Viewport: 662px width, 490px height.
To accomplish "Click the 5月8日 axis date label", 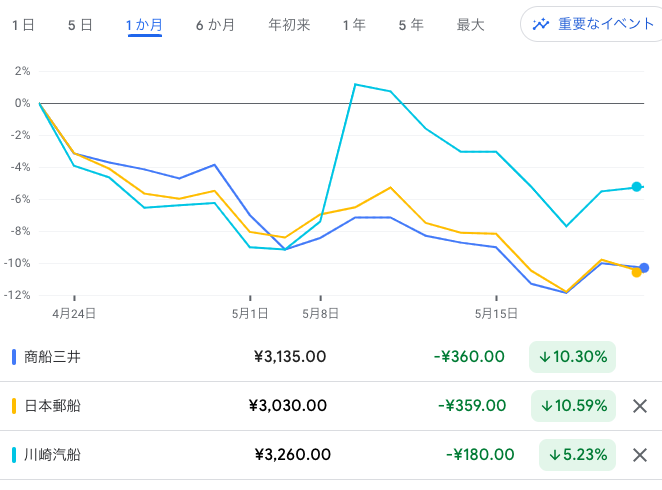I will pyautogui.click(x=320, y=314).
